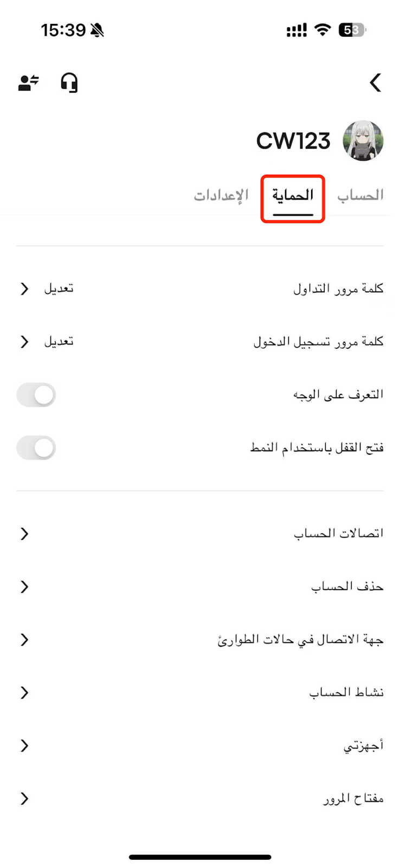Tap تعديل for كلمة مرور التداول
The height and width of the screenshot is (868, 400).
[x=59, y=289]
